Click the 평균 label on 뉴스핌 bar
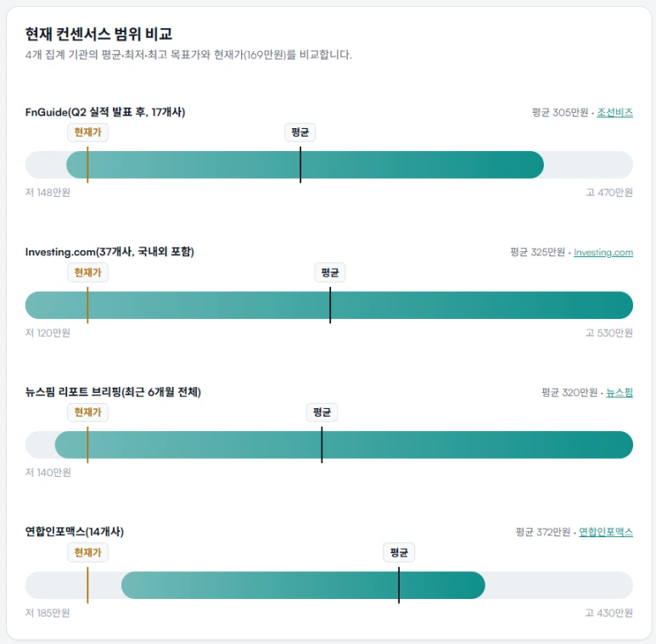Viewport: 656px width, 644px height. point(322,412)
